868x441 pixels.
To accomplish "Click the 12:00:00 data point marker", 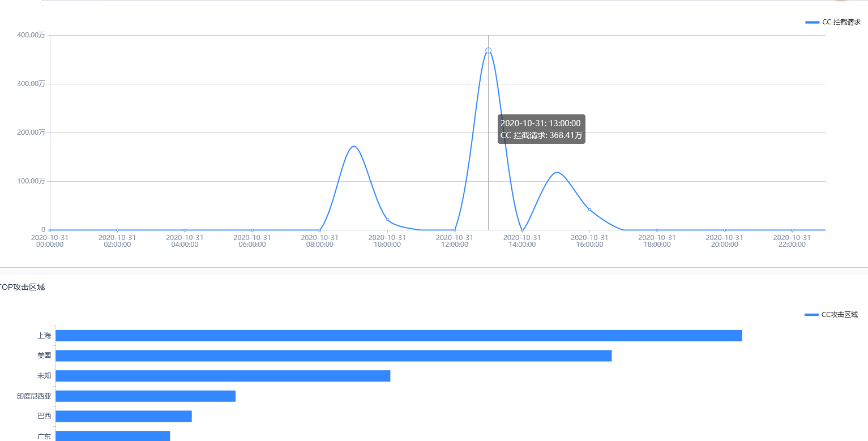I will coord(455,230).
